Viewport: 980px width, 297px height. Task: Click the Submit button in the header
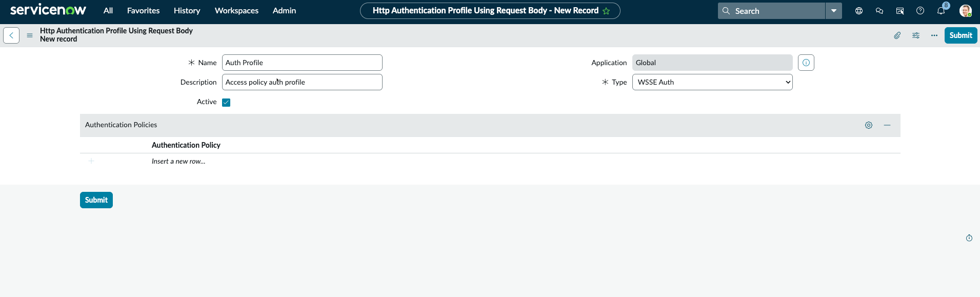[961, 35]
